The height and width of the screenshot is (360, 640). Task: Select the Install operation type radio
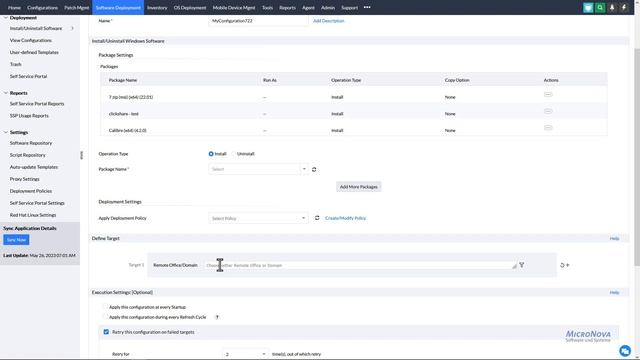[x=211, y=154]
